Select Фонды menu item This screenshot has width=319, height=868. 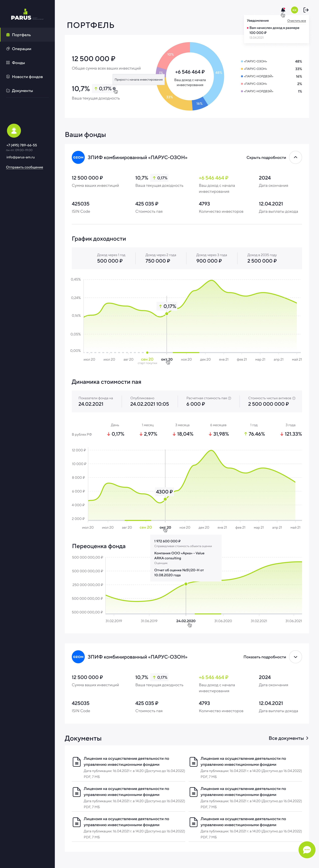point(27,63)
